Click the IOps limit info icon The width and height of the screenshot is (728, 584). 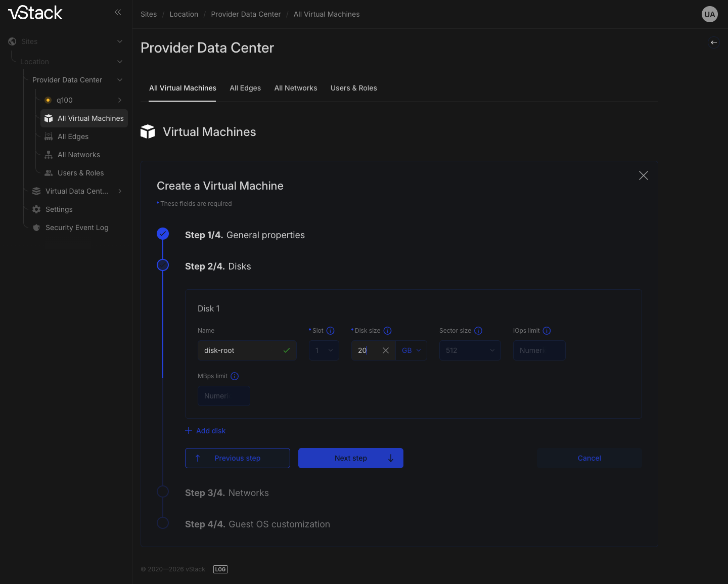click(547, 331)
